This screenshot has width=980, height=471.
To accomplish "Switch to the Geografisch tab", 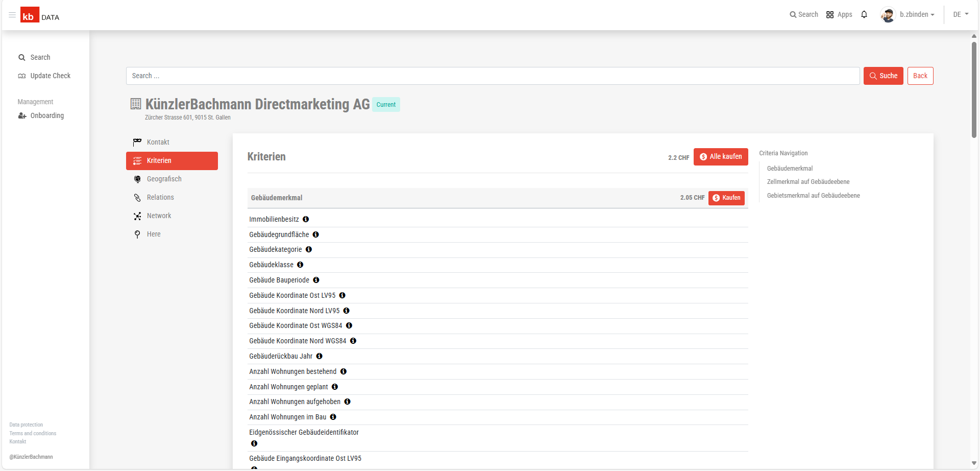I will 172,179.
